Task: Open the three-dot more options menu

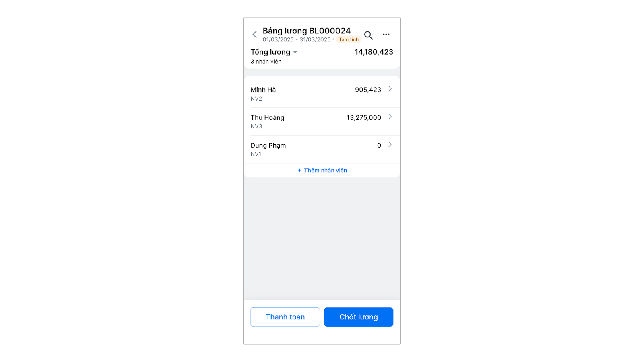Action: coord(386,35)
